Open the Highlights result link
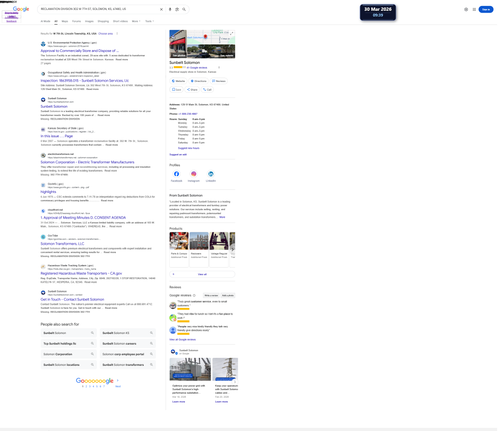Screen dimensions: 500x431 (x=48, y=192)
